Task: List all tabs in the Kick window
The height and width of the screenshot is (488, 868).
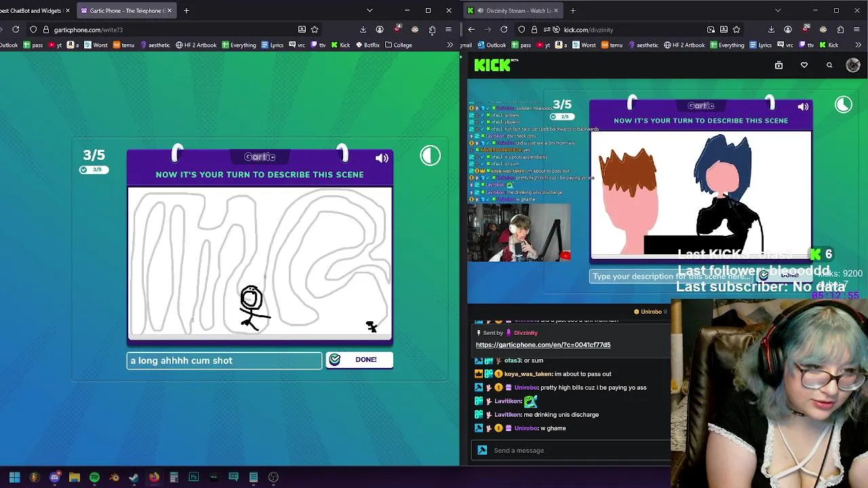Action: tap(778, 10)
